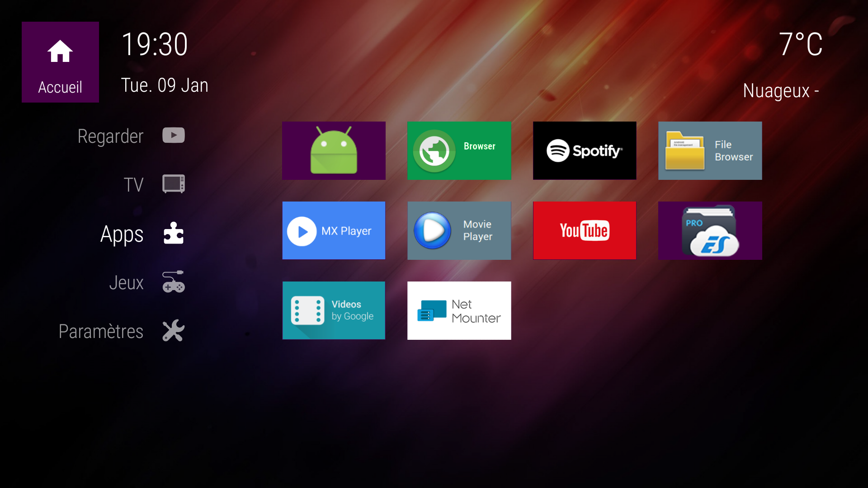Launch the YouTube app
Image resolution: width=868 pixels, height=488 pixels.
(585, 230)
